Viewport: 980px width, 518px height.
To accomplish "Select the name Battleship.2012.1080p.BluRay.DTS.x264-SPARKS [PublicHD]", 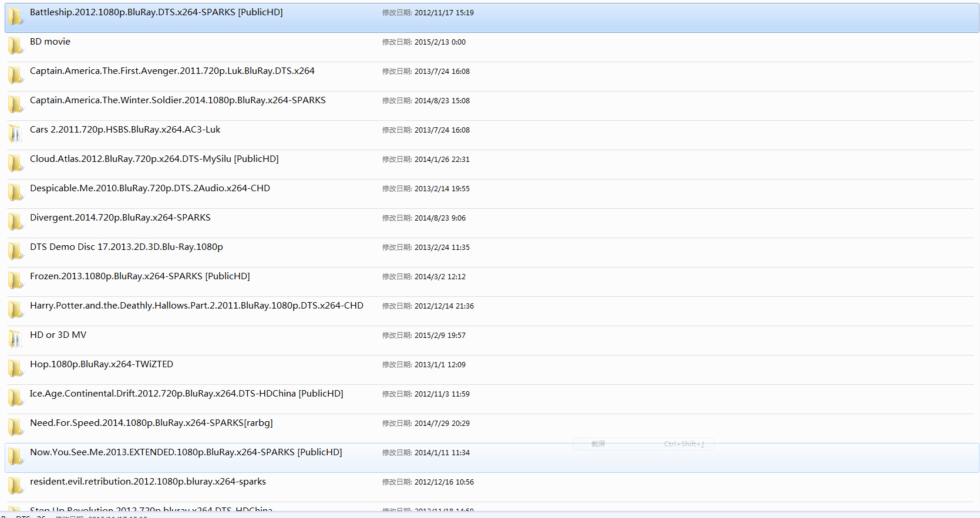I will tap(156, 12).
